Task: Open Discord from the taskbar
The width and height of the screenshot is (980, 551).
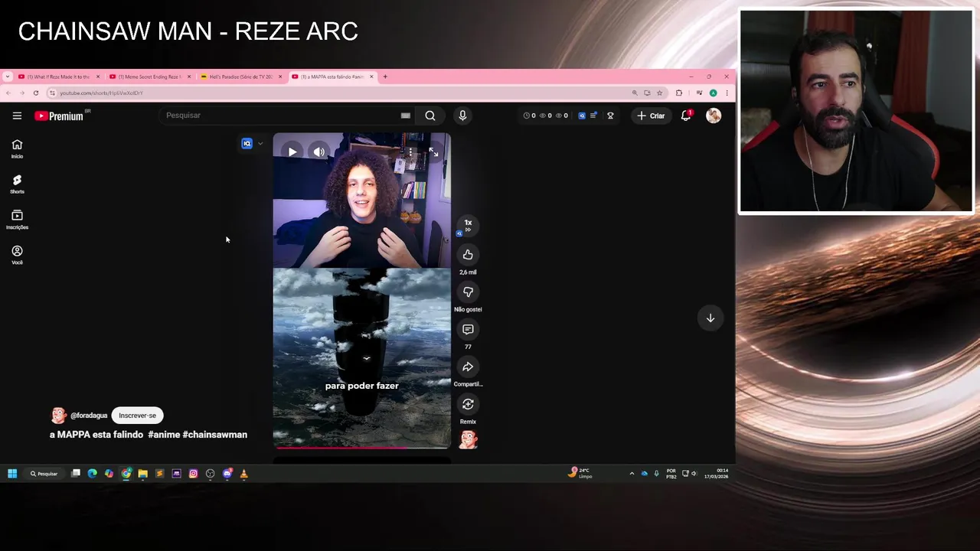Action: pos(227,474)
